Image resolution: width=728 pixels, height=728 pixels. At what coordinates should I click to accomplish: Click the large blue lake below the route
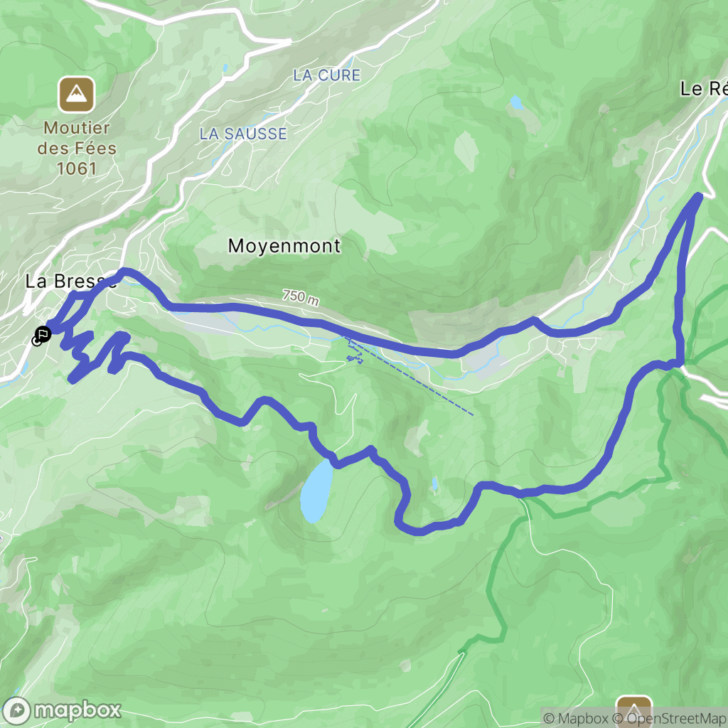point(316,491)
